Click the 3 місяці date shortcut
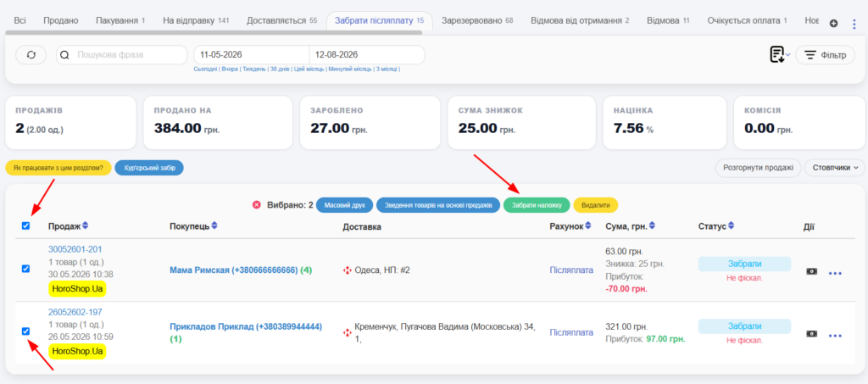 387,70
